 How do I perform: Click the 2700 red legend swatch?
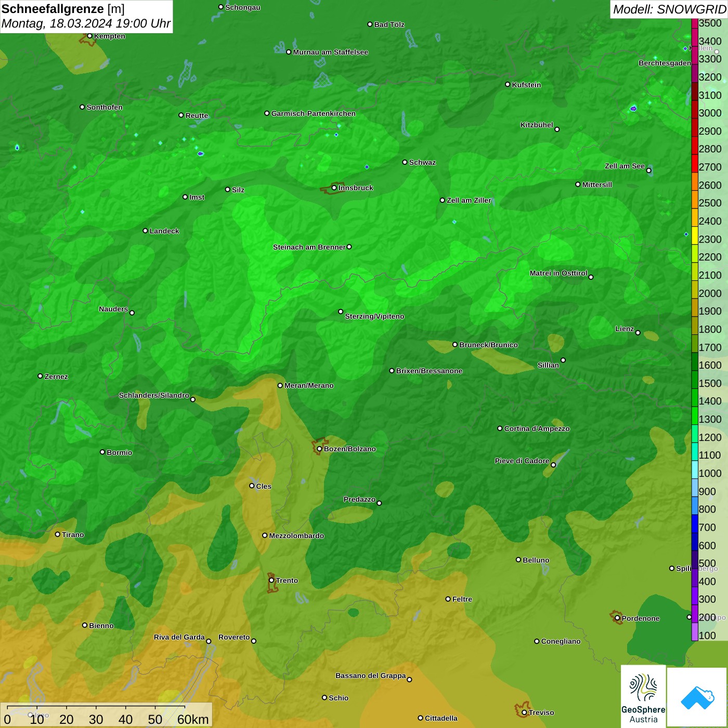tap(695, 163)
